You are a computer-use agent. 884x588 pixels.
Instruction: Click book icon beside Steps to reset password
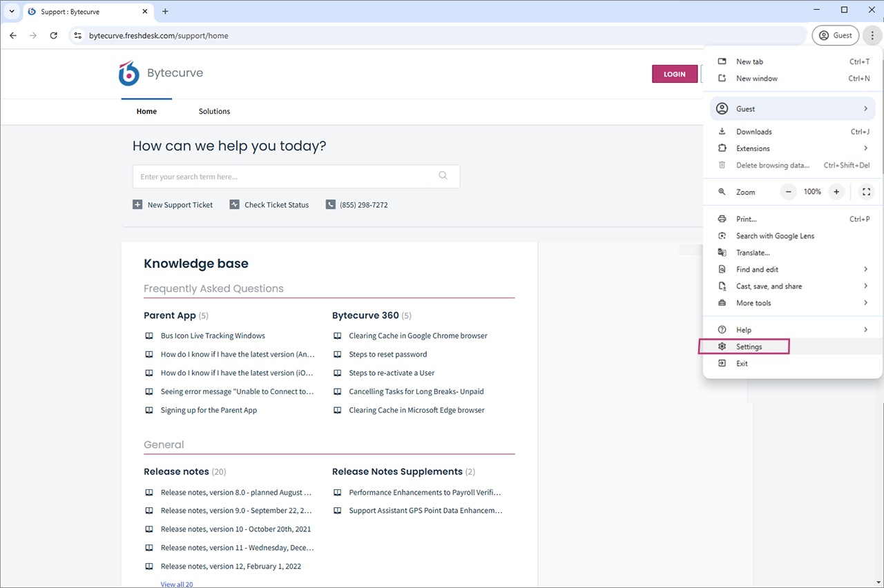(337, 354)
